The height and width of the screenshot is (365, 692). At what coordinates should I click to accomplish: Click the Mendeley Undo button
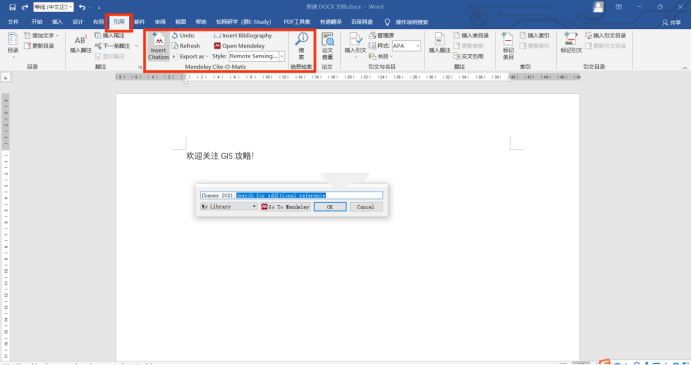click(183, 35)
